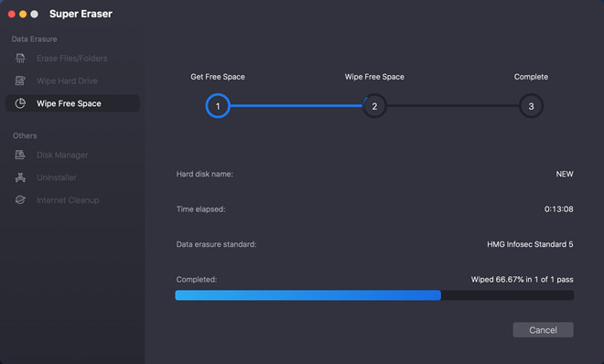
Task: Close the Super Eraser window
Action: (12, 15)
